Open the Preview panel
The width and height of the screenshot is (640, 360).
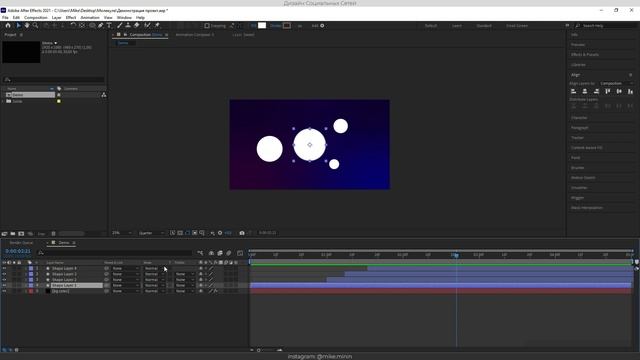[x=578, y=44]
